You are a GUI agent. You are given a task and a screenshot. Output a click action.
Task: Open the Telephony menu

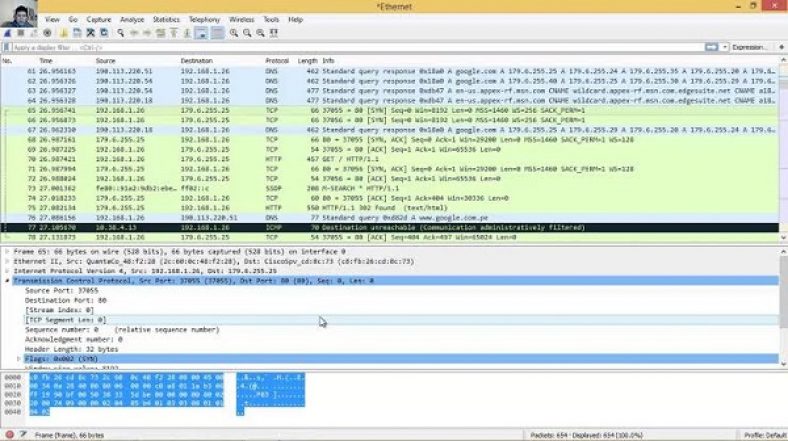(x=204, y=19)
